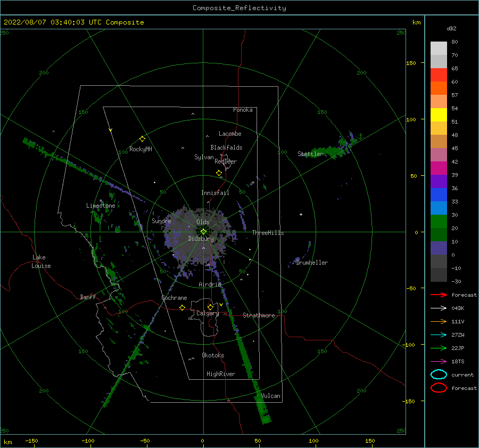The width and height of the screenshot is (479, 448).
Task: Click the white plus marker east of ThreeHills
Action: 301,214
